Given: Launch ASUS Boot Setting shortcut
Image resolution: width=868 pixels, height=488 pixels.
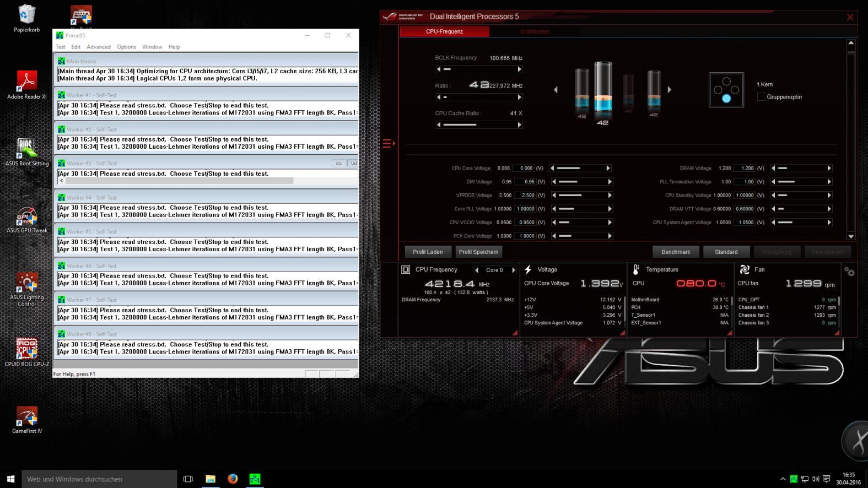Looking at the screenshot, I should pos(26,152).
